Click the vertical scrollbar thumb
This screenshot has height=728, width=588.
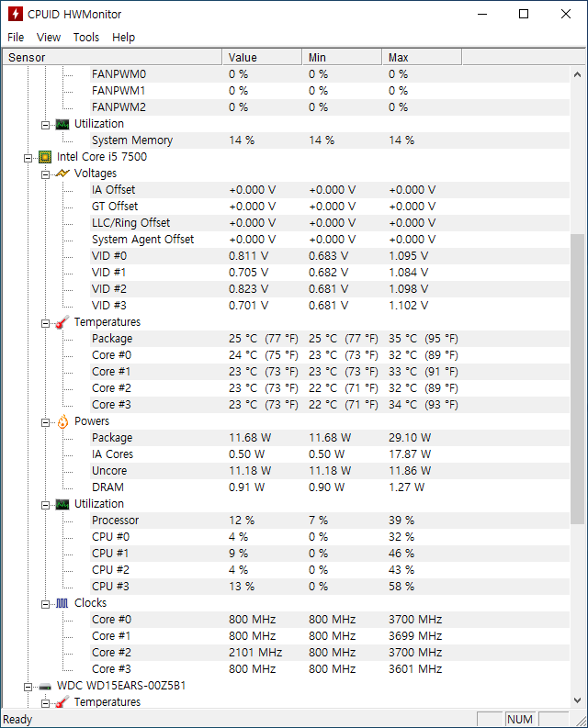click(577, 379)
